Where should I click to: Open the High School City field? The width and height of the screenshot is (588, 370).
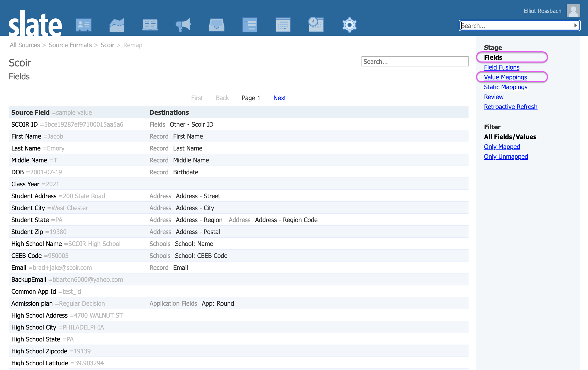34,327
